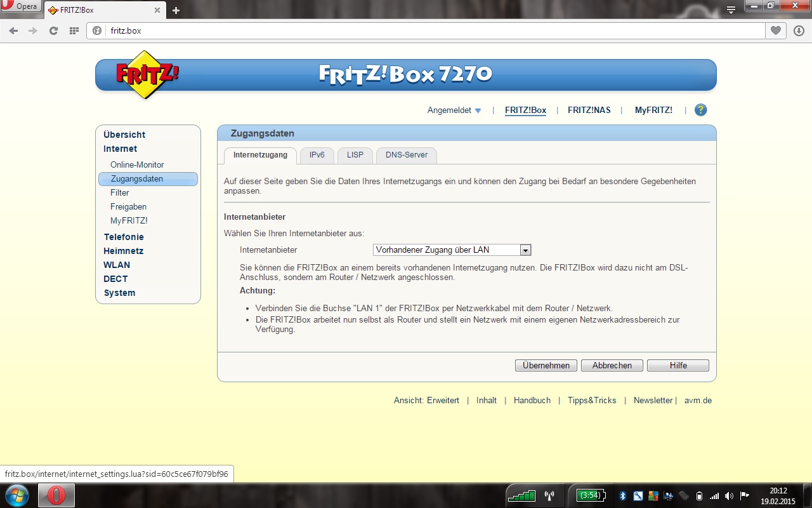This screenshot has height=508, width=812.
Task: Open MyFRITZ! in the sidebar
Action: [x=129, y=221]
